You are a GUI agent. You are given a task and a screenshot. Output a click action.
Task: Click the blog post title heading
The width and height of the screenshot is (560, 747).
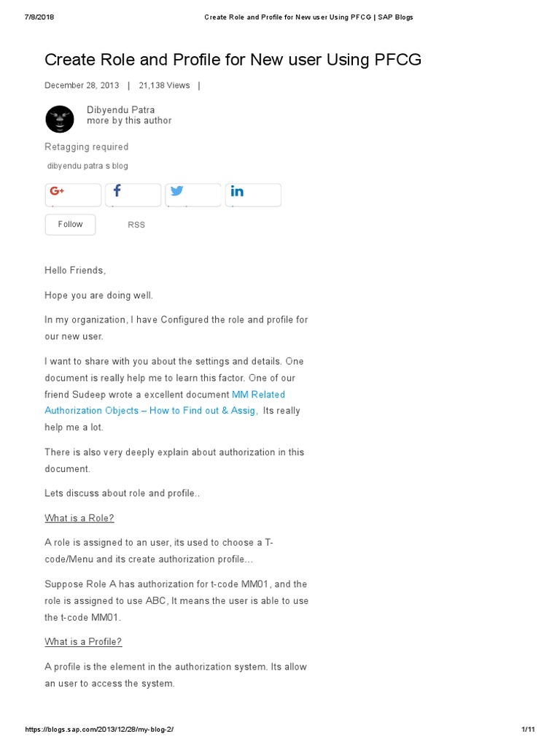[x=233, y=60]
